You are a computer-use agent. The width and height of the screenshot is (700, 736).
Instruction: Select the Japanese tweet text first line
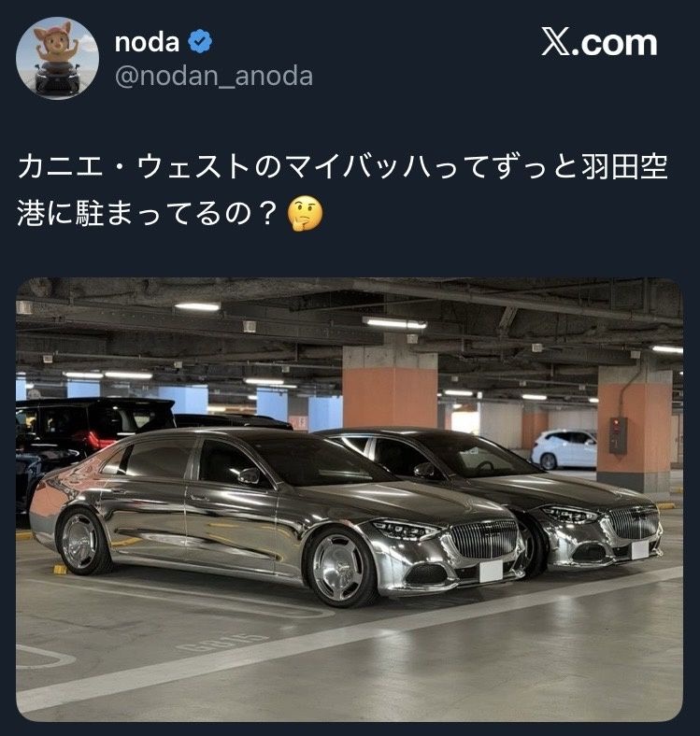click(342, 166)
